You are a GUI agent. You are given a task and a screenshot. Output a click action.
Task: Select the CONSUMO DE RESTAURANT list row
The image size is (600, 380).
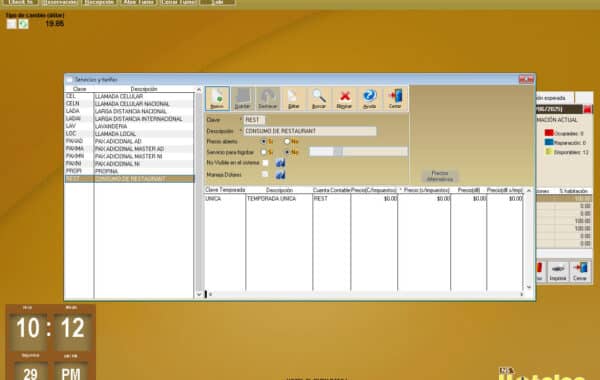[129, 179]
